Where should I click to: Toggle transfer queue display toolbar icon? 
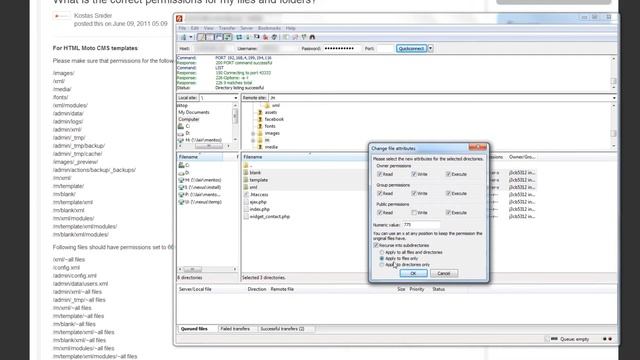[228, 37]
